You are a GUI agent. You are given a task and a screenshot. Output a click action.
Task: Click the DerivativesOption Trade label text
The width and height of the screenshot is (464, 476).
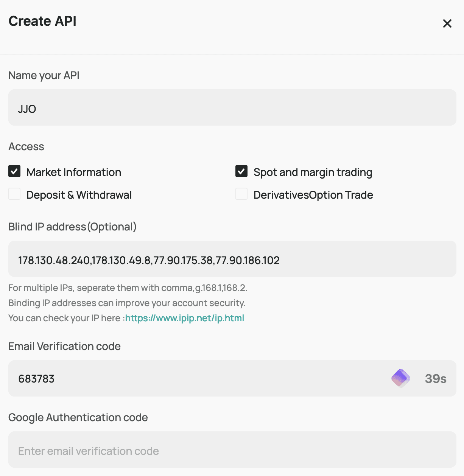point(313,195)
